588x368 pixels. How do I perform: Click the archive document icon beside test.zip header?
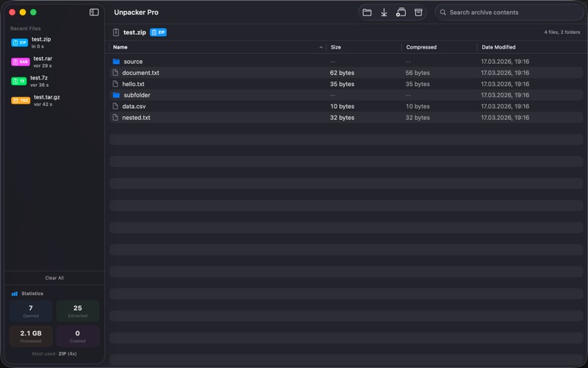116,32
